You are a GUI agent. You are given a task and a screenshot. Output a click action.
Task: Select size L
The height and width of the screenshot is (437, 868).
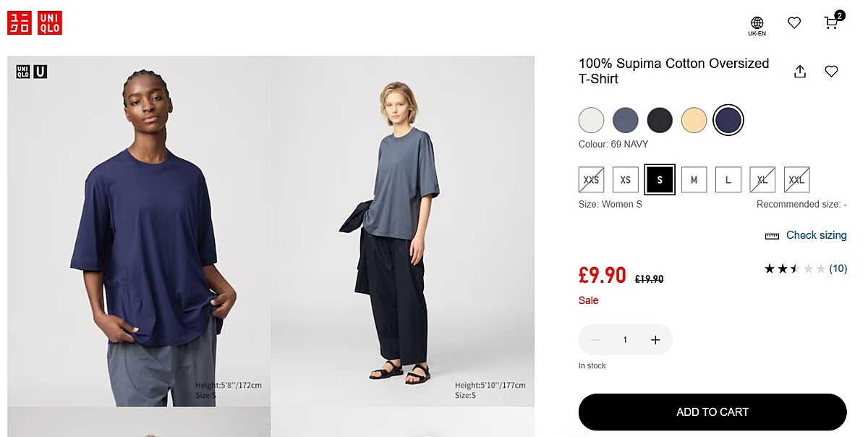coord(728,179)
